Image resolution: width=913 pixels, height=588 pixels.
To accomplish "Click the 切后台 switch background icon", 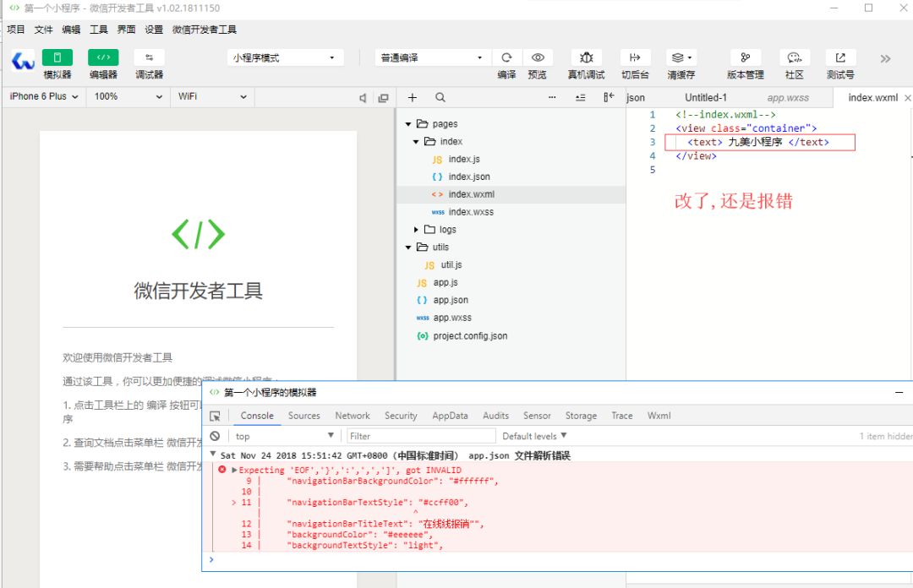I will (x=635, y=57).
